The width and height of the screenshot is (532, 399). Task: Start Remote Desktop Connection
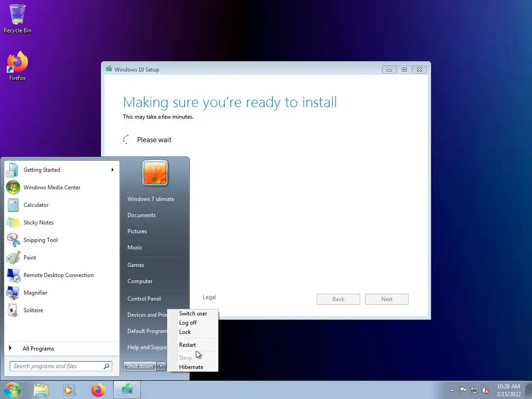(x=61, y=275)
